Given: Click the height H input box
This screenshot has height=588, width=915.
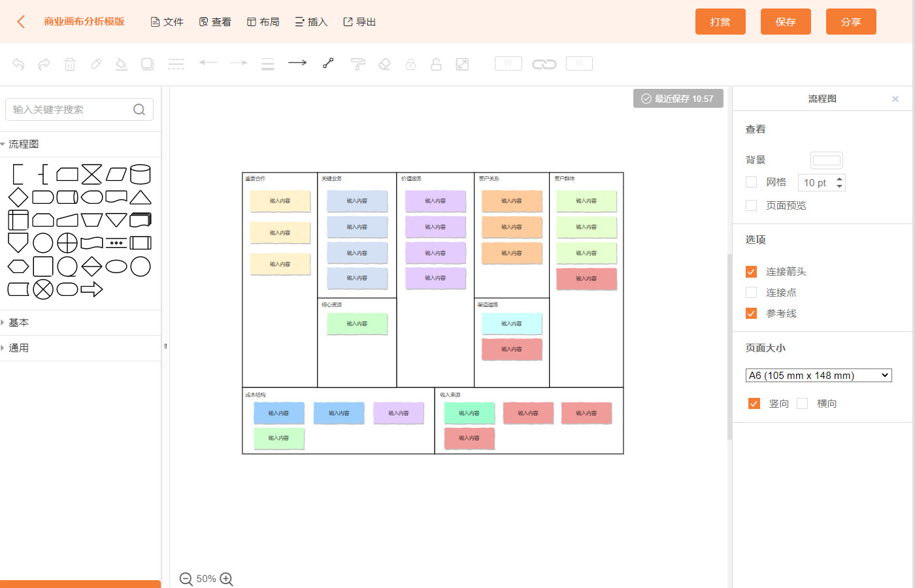Looking at the screenshot, I should (x=579, y=63).
